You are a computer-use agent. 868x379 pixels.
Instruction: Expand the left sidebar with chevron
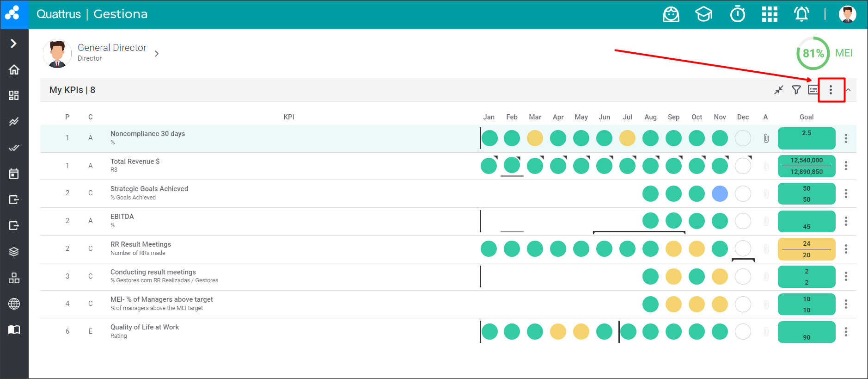click(14, 43)
